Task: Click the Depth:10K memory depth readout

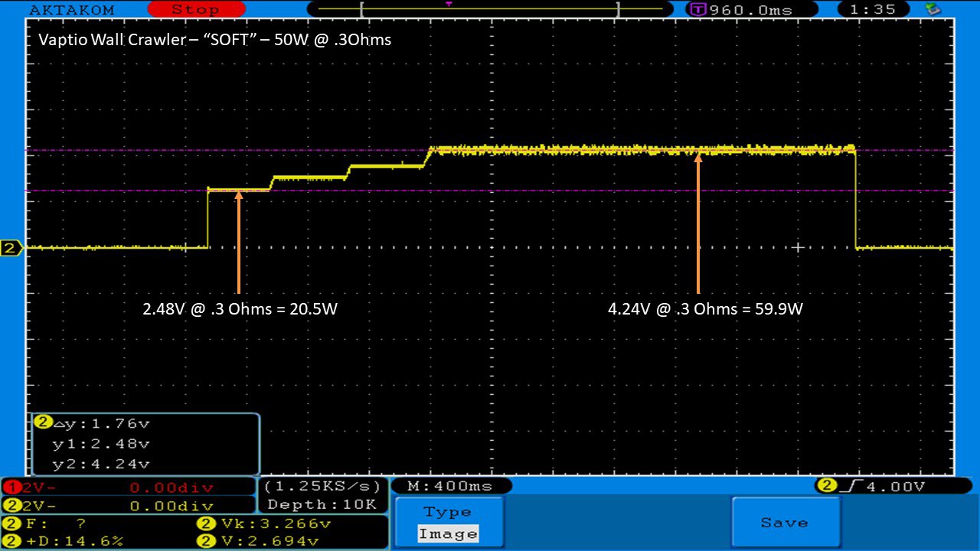Action: coord(322,504)
